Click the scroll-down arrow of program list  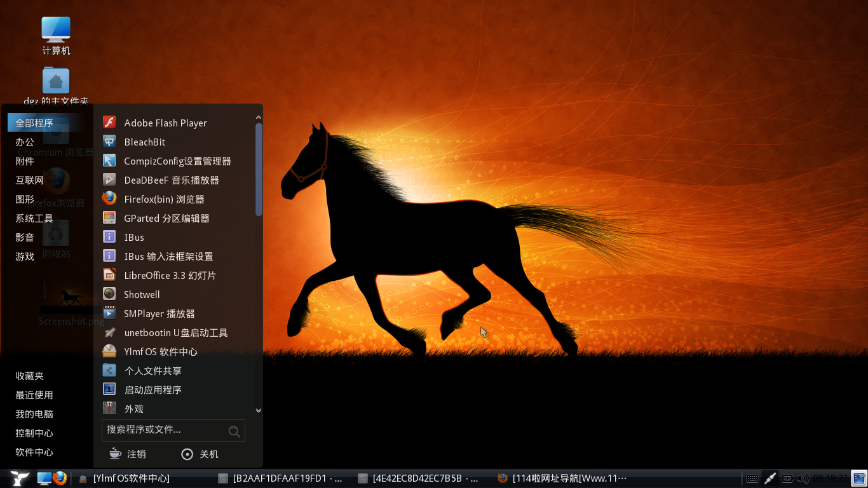pos(259,410)
